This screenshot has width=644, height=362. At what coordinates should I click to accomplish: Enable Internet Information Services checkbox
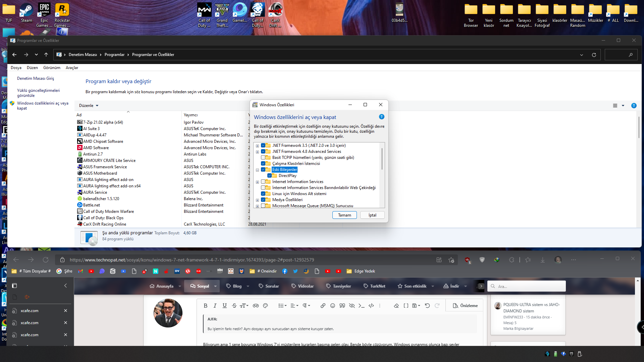(x=263, y=182)
